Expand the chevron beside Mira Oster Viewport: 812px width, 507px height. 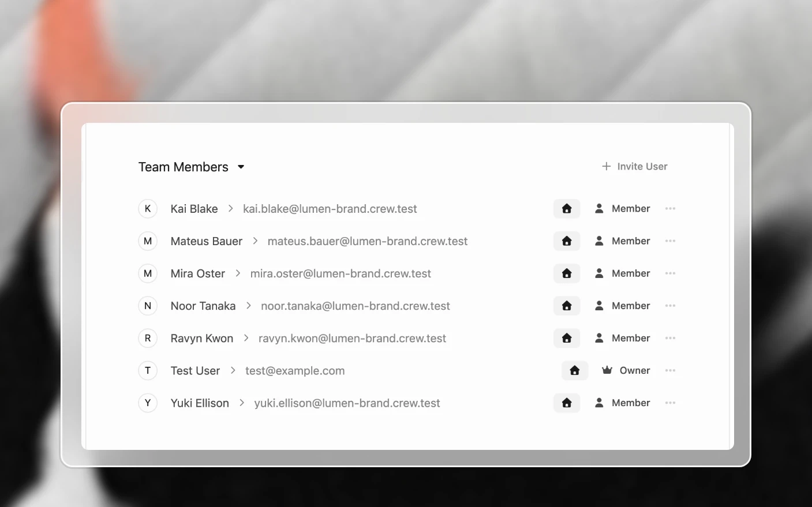(238, 273)
